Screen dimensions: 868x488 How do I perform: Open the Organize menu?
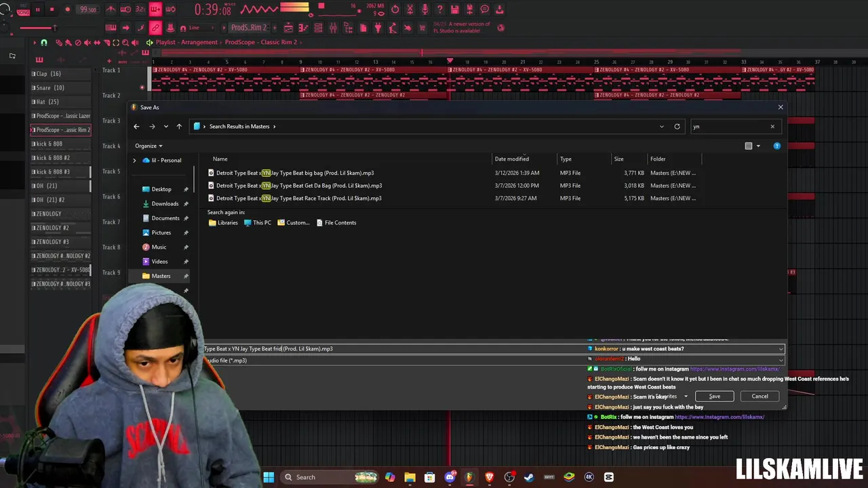[x=149, y=146]
